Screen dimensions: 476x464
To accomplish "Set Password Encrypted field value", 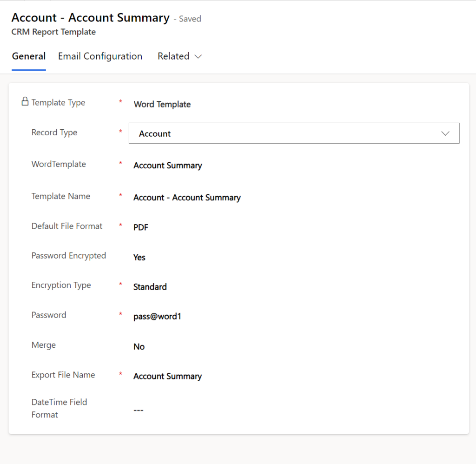I will coord(139,257).
